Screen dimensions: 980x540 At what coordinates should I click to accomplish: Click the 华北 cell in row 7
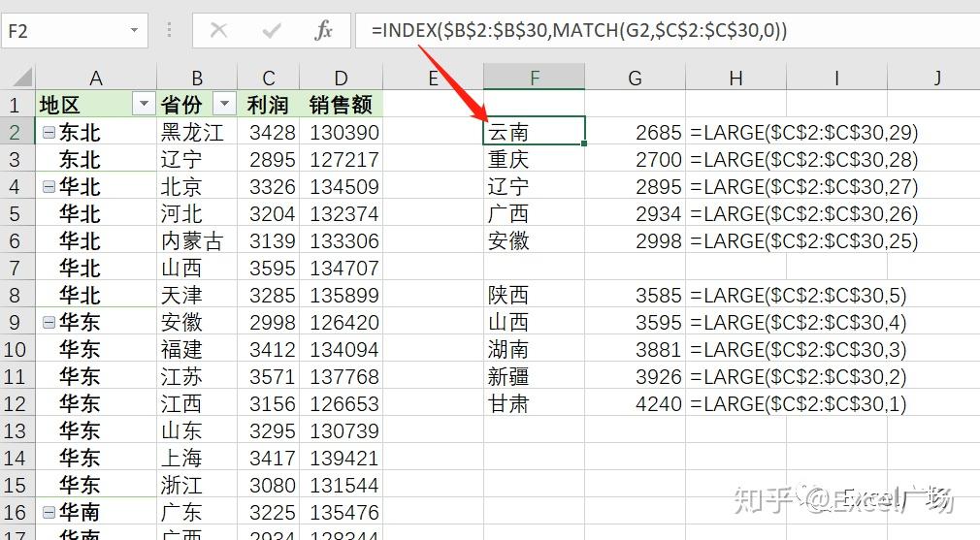(x=96, y=268)
